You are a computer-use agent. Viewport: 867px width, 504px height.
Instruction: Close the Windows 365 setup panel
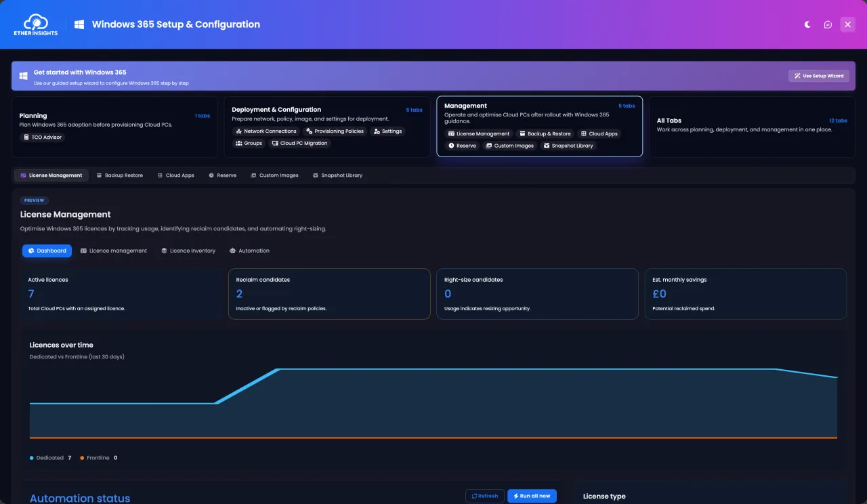(847, 24)
